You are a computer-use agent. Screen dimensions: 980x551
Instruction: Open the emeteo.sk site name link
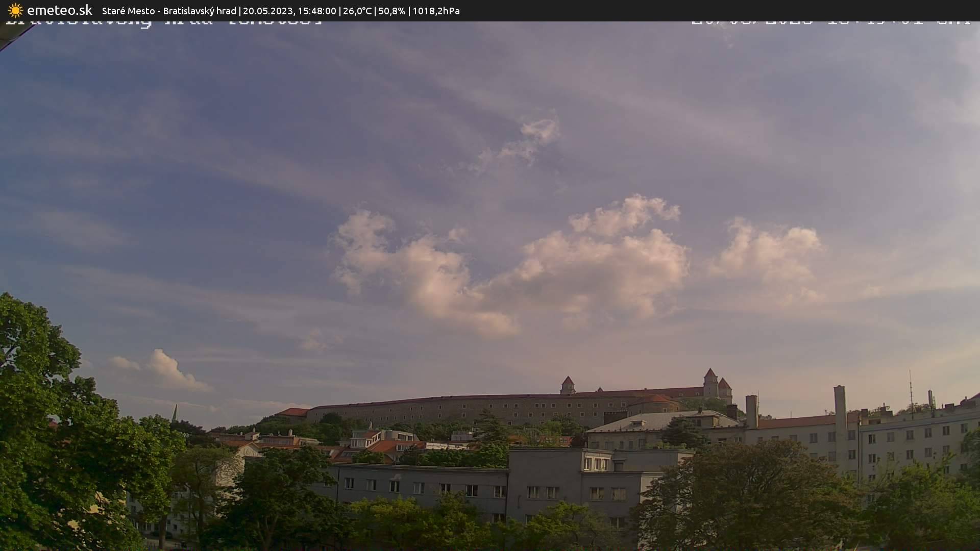point(59,10)
